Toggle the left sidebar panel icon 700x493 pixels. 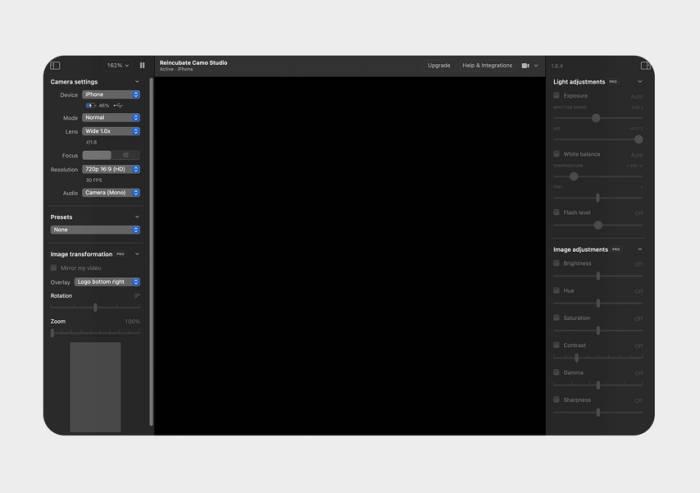tap(55, 65)
